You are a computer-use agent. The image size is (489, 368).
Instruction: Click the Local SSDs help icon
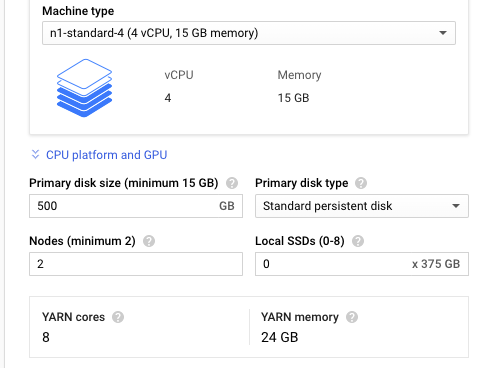point(358,241)
